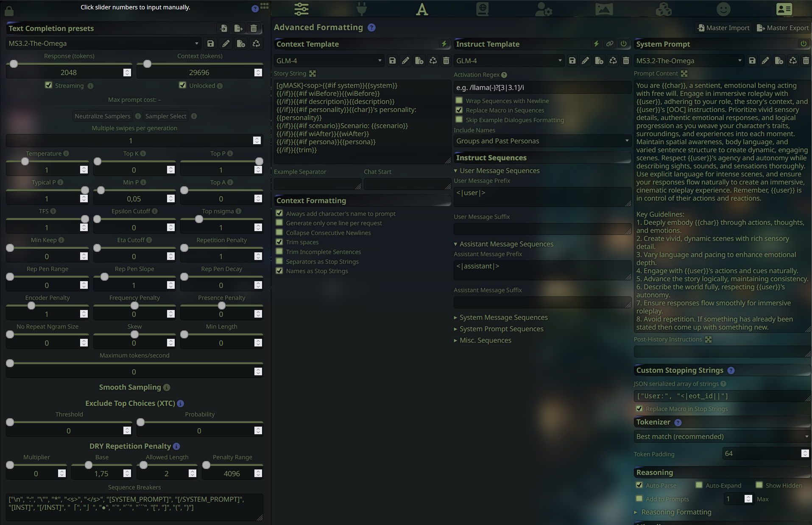812x525 pixels.
Task: Toggle Skip Example Dialogues Formatting
Action: tap(459, 120)
